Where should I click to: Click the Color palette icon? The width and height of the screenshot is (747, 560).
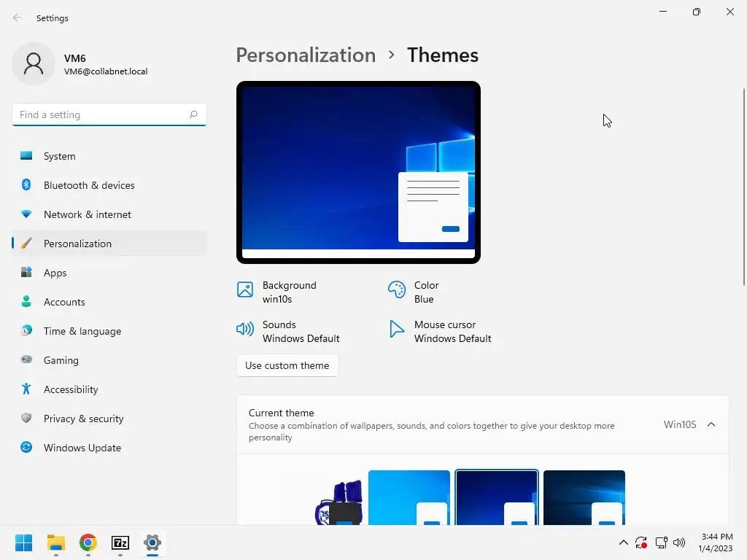[396, 289]
